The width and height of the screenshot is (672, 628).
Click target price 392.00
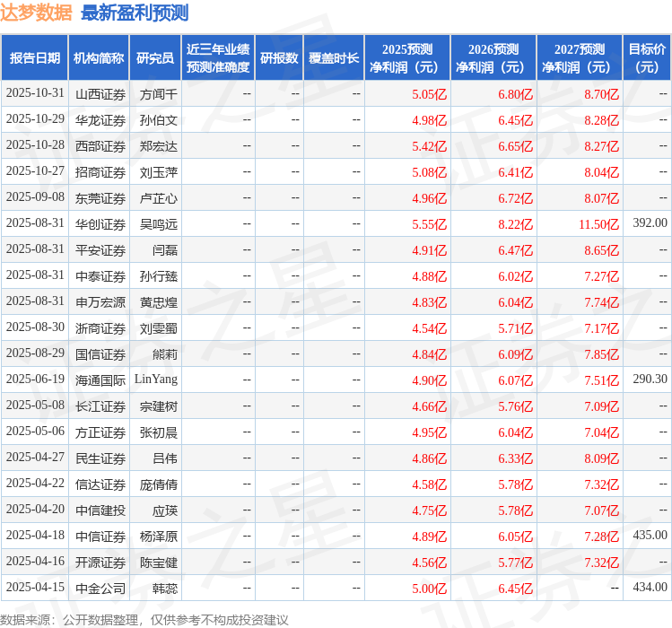(650, 222)
